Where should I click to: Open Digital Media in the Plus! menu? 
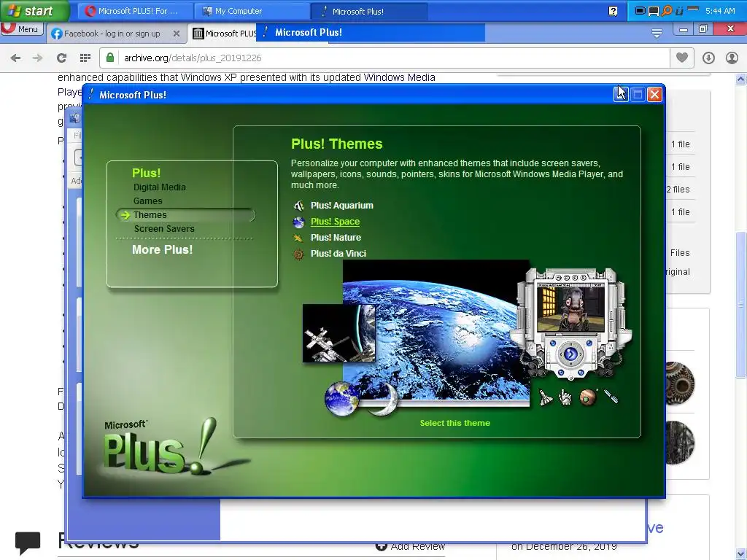tap(160, 187)
